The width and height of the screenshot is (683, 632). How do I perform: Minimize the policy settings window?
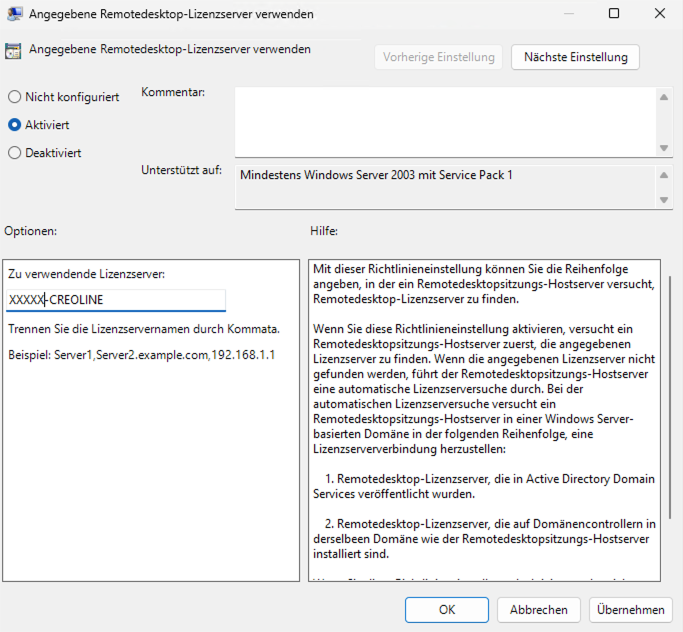(x=568, y=15)
